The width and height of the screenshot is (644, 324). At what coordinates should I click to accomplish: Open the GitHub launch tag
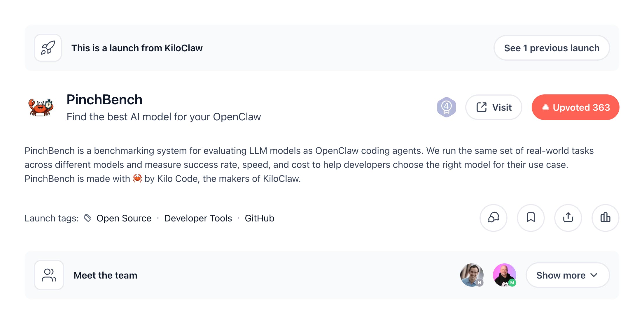(259, 218)
